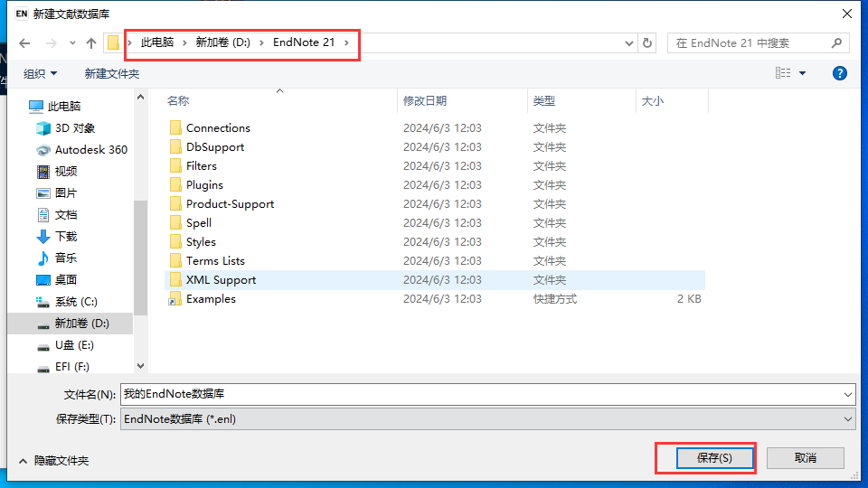Select 新加卷 (D:) in the address path

(223, 42)
